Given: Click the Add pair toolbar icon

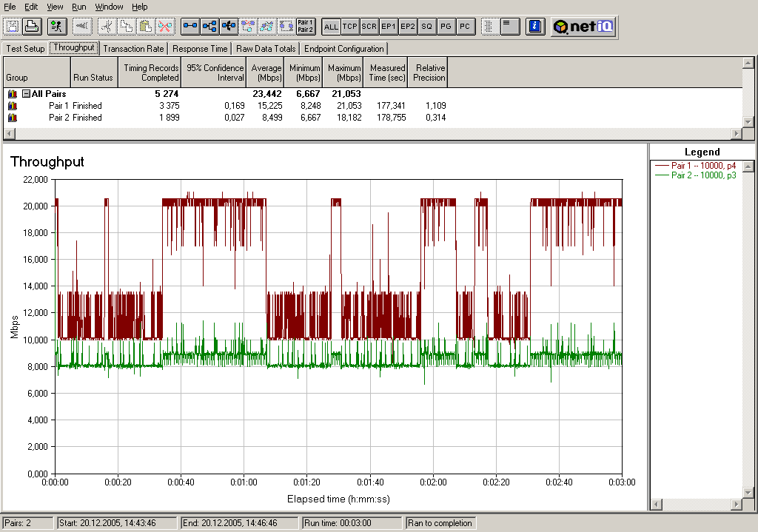Looking at the screenshot, I should (x=191, y=27).
